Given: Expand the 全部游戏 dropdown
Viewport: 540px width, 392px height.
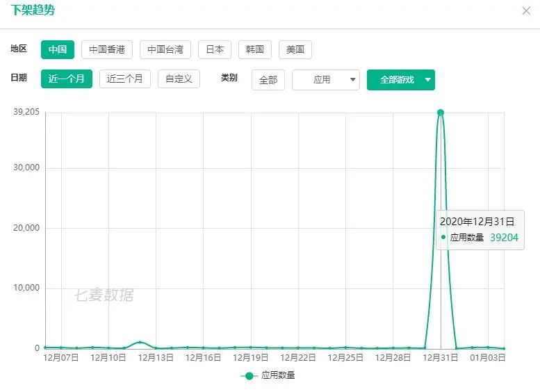Looking at the screenshot, I should click(x=396, y=80).
